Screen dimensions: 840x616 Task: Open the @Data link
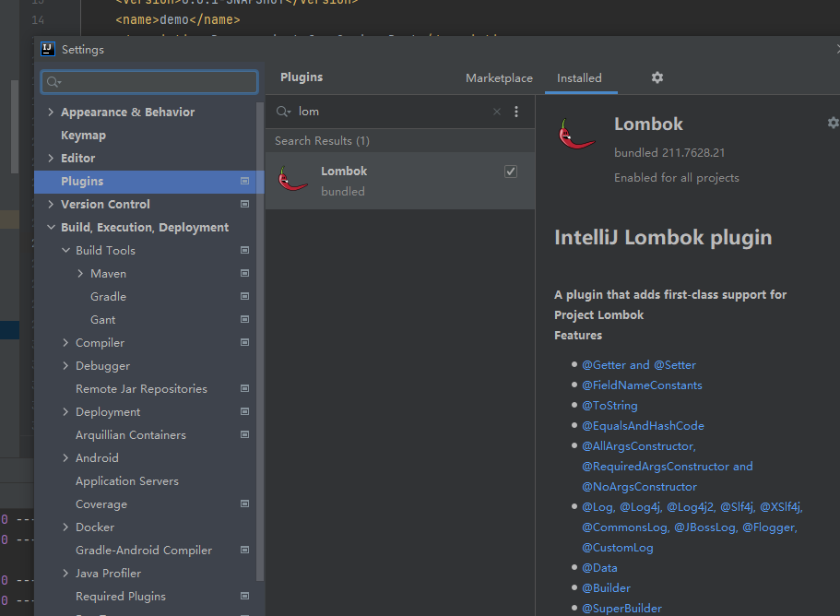(x=599, y=568)
